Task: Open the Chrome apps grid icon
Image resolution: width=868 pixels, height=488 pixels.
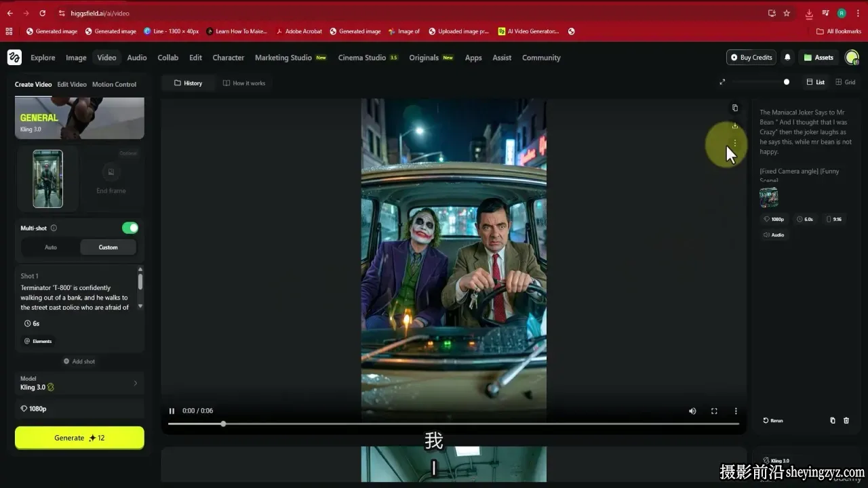Action: click(9, 31)
